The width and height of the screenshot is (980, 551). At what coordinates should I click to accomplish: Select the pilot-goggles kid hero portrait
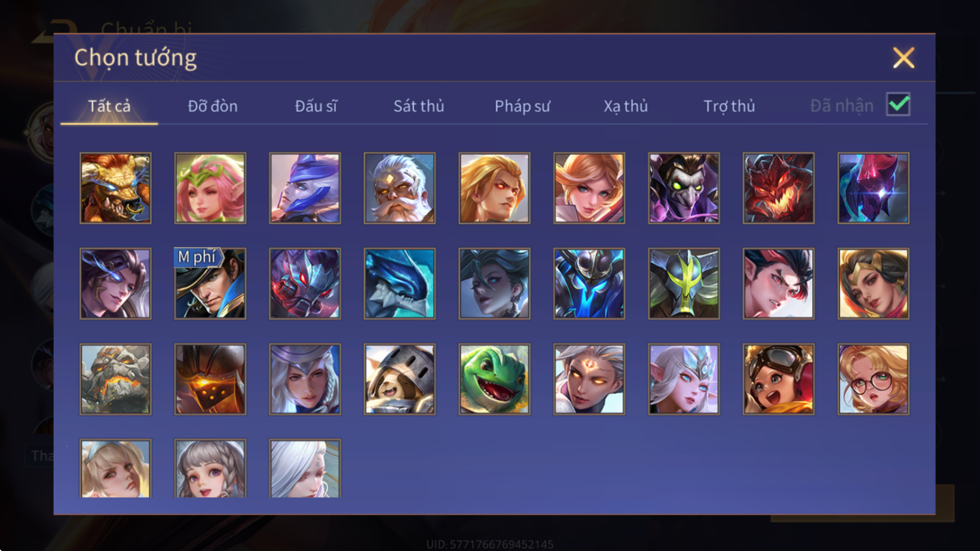778,379
